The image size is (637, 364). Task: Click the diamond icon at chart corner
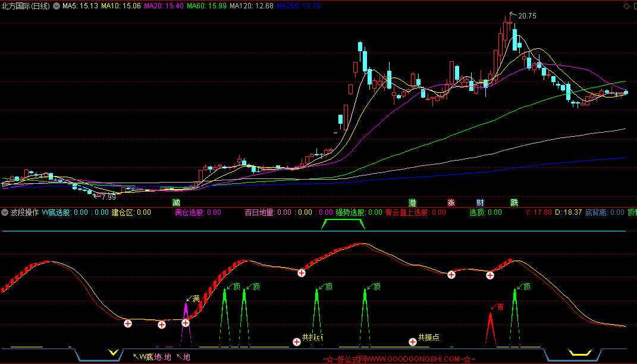(626, 6)
